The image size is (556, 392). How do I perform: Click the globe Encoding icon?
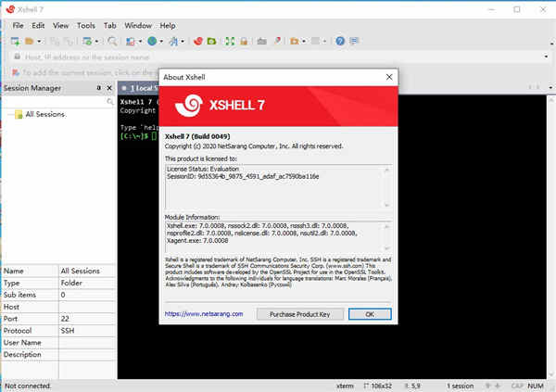point(152,41)
